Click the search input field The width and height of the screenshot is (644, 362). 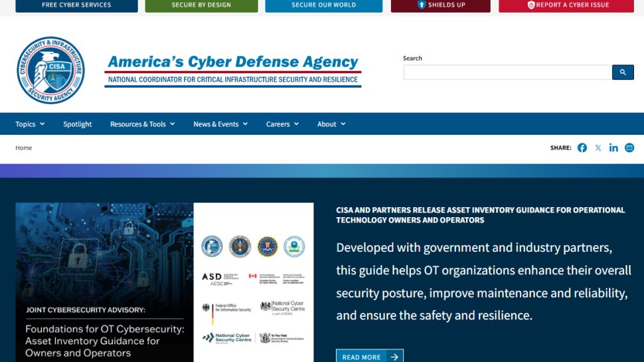[x=508, y=72]
